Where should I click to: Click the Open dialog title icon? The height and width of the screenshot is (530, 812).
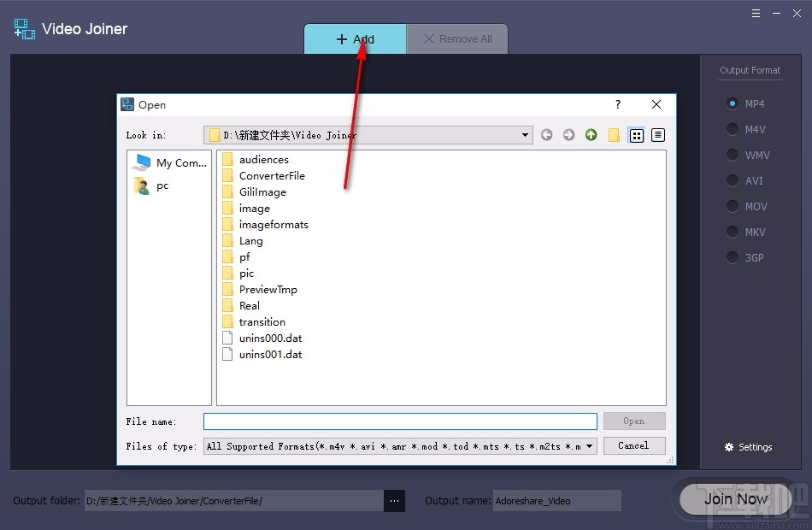click(x=127, y=104)
